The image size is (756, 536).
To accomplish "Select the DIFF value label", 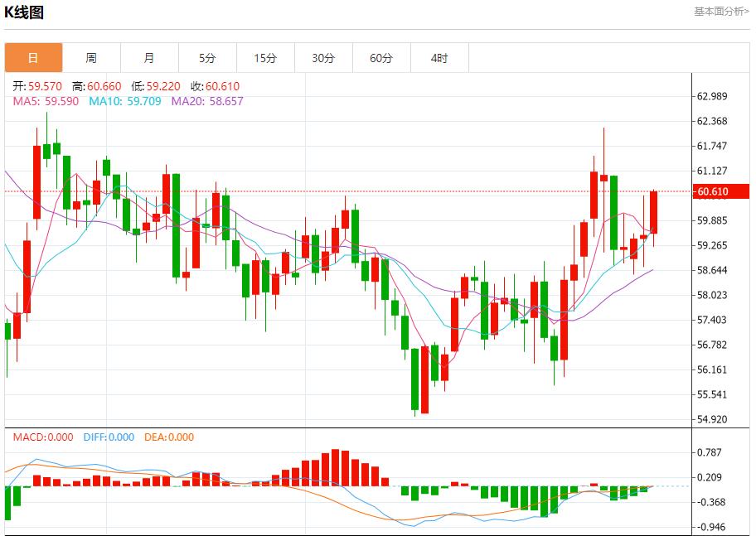I will pyautogui.click(x=108, y=437).
